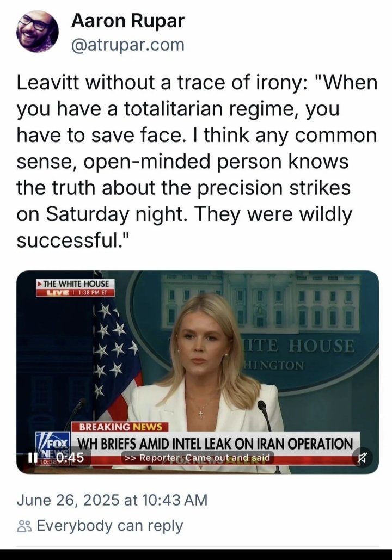Unmute the video via the crossed speaker icon
This screenshot has width=392, height=560.
click(x=363, y=458)
